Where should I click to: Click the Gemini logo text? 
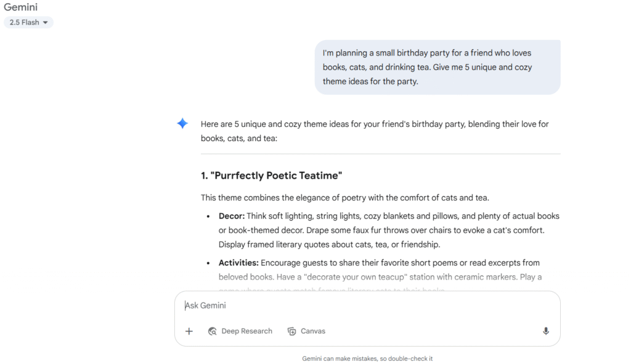[20, 7]
